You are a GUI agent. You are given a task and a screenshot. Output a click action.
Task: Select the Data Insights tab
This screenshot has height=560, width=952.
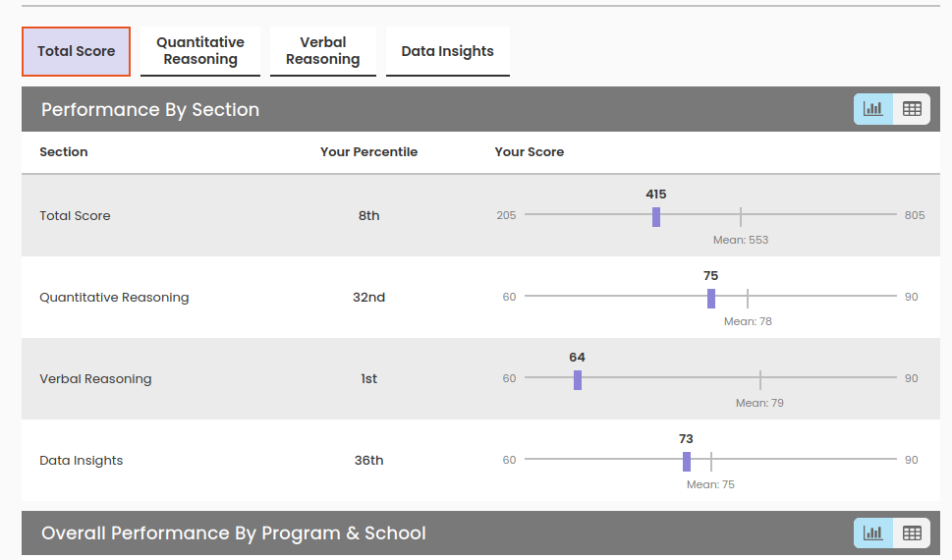[x=448, y=51]
